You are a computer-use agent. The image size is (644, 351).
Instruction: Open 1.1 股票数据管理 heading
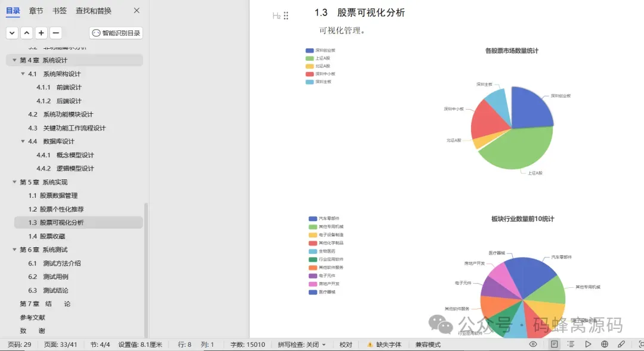click(52, 196)
